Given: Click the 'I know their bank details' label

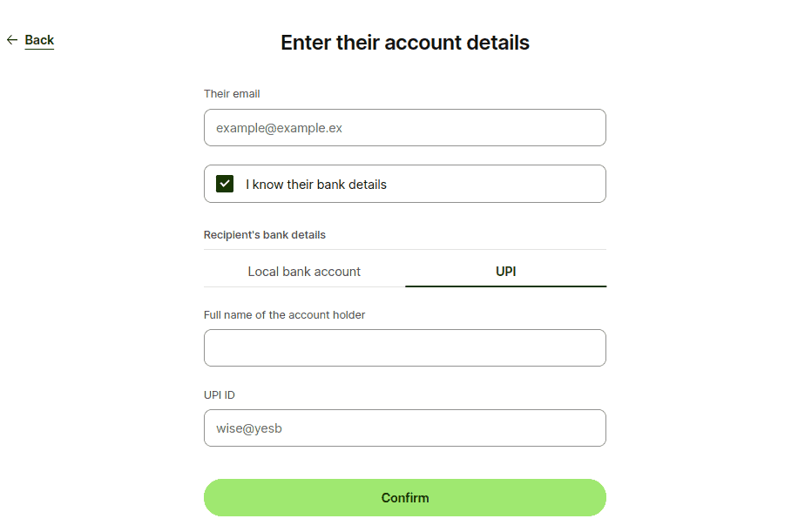Looking at the screenshot, I should coord(316,185).
